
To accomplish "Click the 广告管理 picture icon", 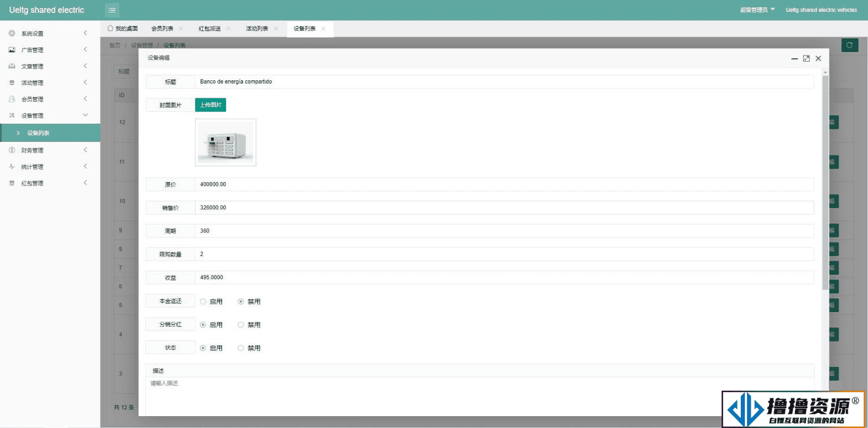I will pyautogui.click(x=12, y=50).
